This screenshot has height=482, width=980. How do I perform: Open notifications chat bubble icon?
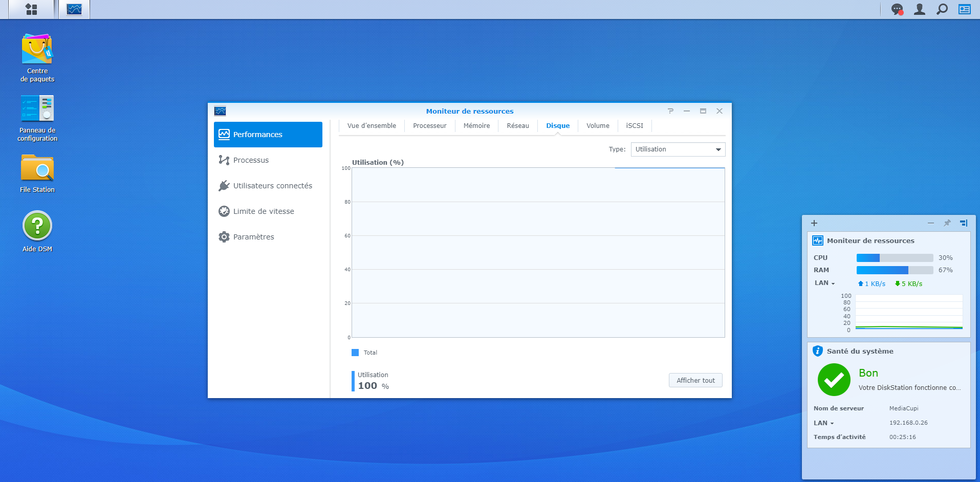pos(897,9)
